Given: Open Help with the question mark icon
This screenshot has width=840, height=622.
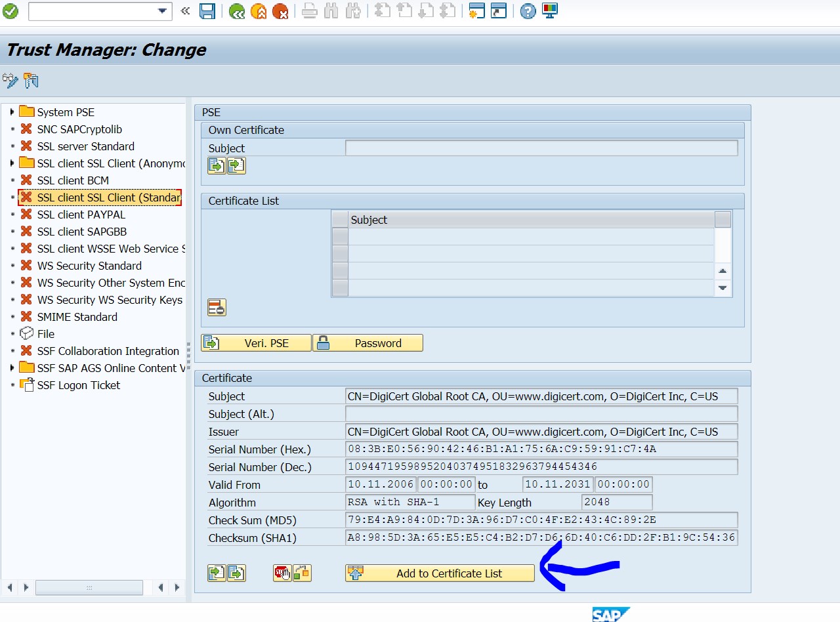Looking at the screenshot, I should tap(528, 11).
